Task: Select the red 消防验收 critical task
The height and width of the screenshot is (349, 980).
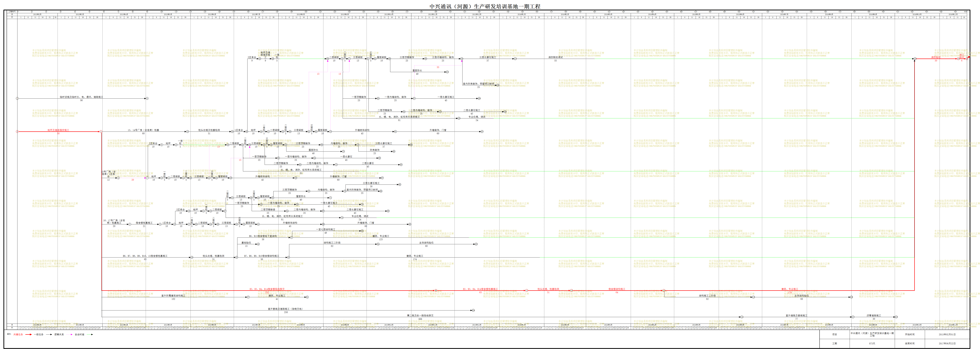Action: 936,57
